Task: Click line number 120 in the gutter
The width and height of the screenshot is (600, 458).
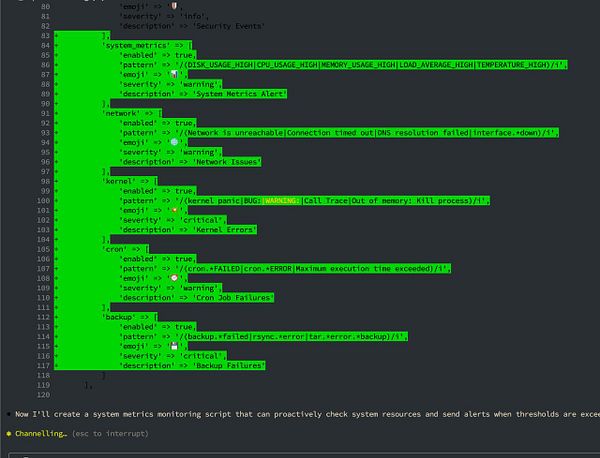Action: coord(43,395)
